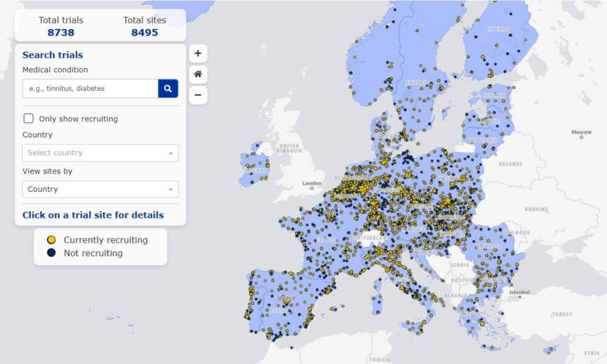This screenshot has height=364, width=607.
Task: Expand the View sites by dropdown
Action: pos(100,189)
